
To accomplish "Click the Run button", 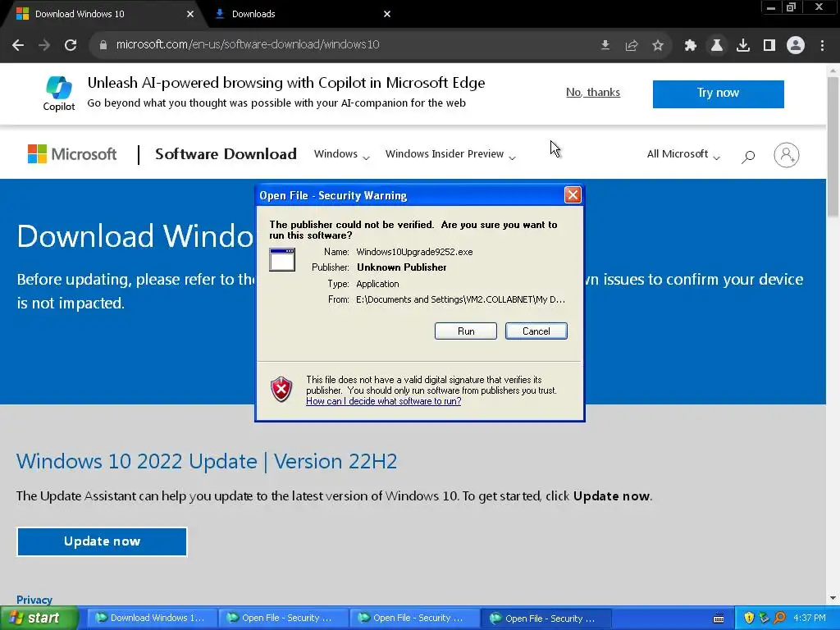I will [466, 331].
